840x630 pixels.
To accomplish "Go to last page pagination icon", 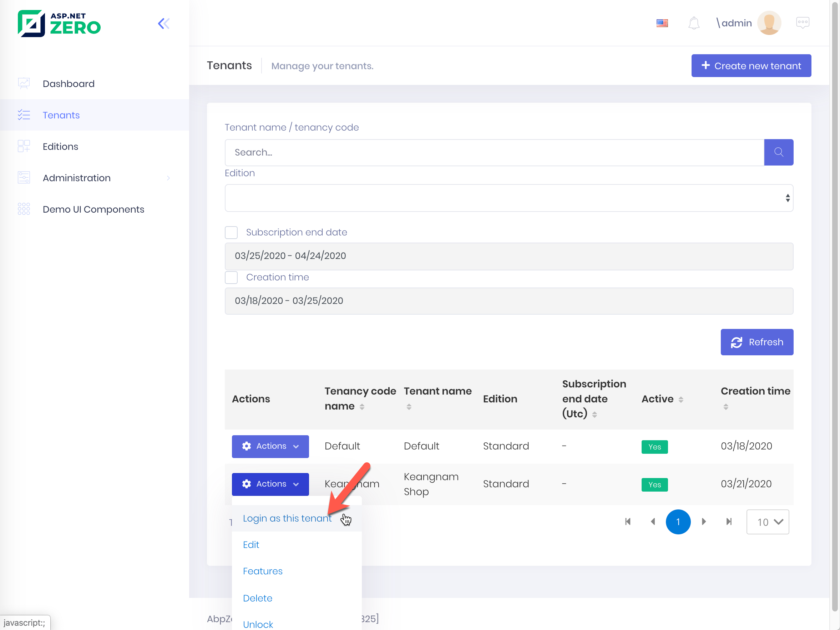I will (x=729, y=522).
